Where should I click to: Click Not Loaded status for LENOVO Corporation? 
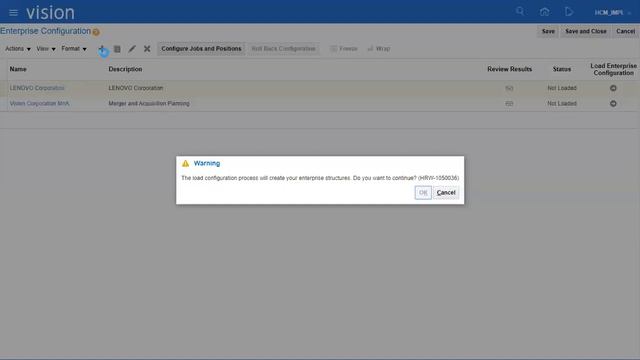562,88
